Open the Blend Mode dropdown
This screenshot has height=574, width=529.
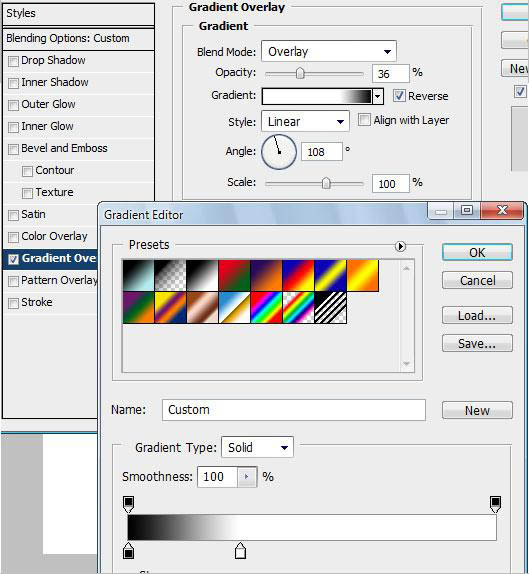click(x=329, y=51)
